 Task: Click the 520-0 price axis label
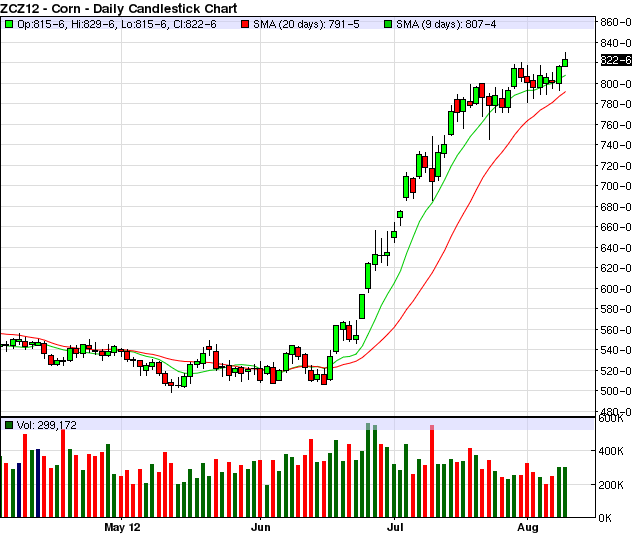click(616, 371)
